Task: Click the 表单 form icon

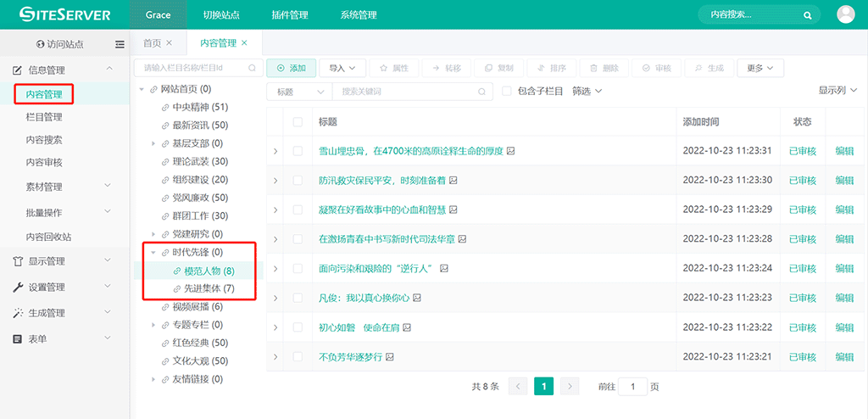Action: (x=17, y=338)
